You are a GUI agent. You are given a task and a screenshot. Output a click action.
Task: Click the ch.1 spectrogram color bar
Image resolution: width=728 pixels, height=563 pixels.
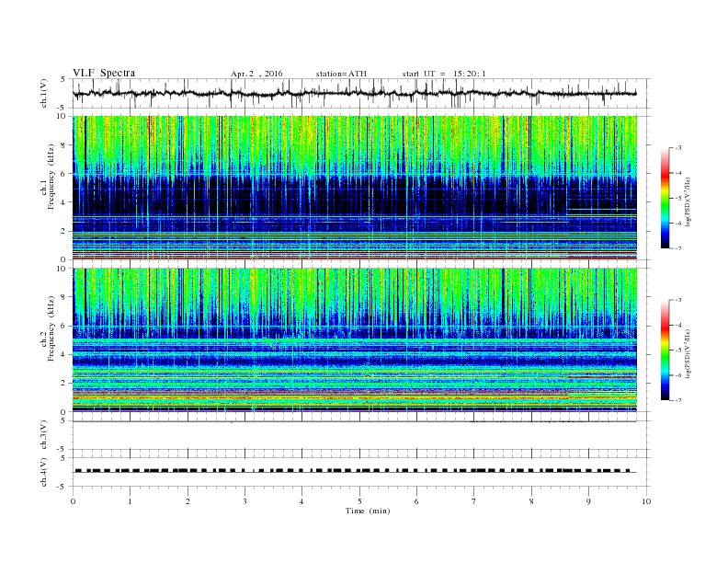pos(665,198)
